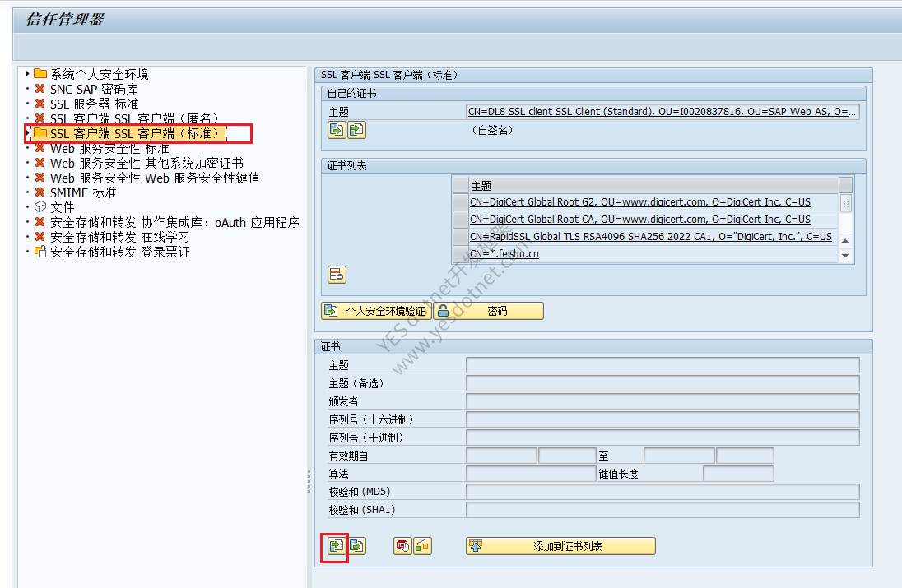The image size is (902, 588).
Task: Click the remove-row icon below 证书列表
Action: click(337, 274)
